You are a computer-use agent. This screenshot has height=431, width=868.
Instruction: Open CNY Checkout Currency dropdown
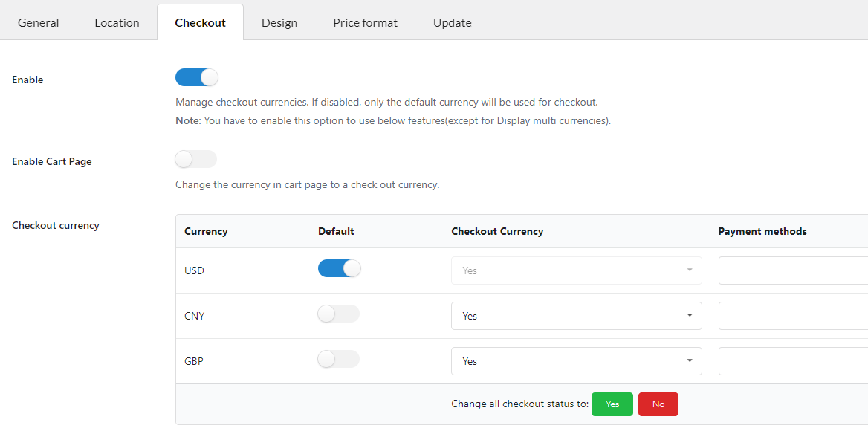coord(576,316)
